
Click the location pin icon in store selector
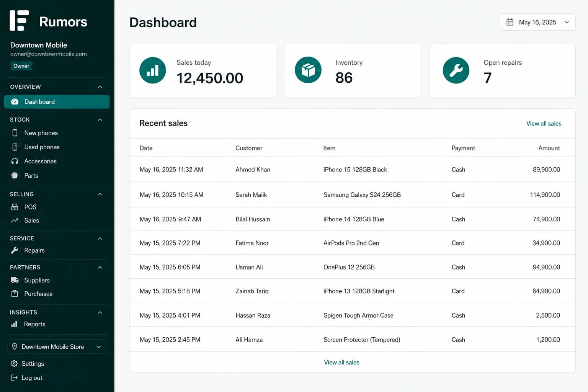point(15,346)
